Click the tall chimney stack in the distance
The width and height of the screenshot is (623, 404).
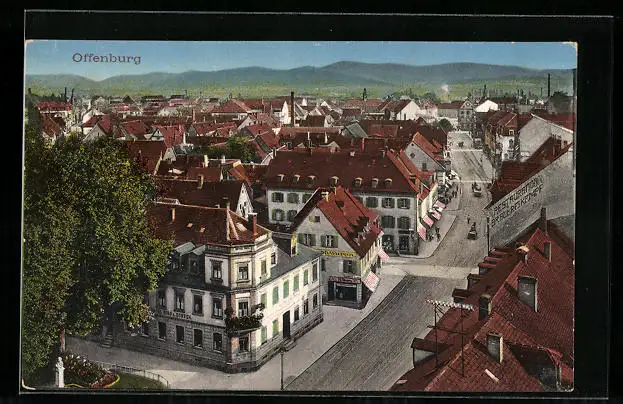[292, 108]
